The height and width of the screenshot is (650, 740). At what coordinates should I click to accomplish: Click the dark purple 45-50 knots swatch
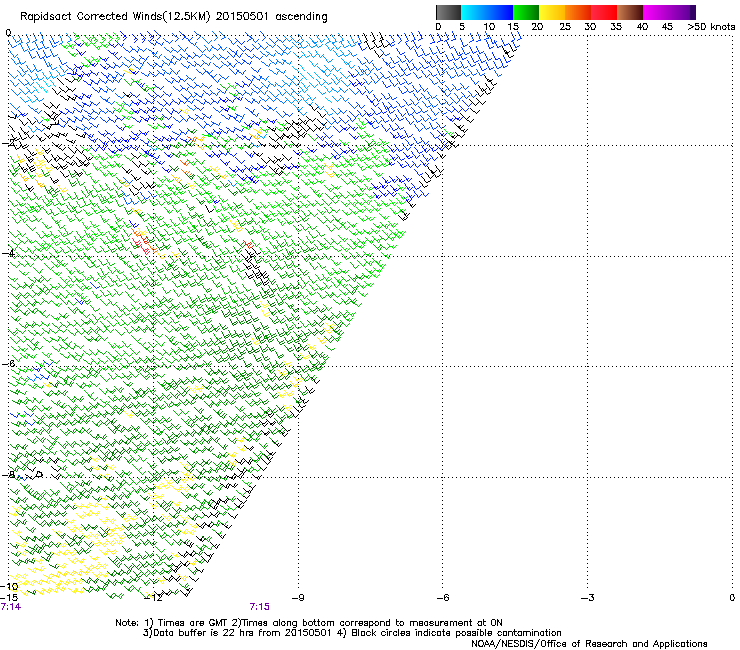coord(682,12)
